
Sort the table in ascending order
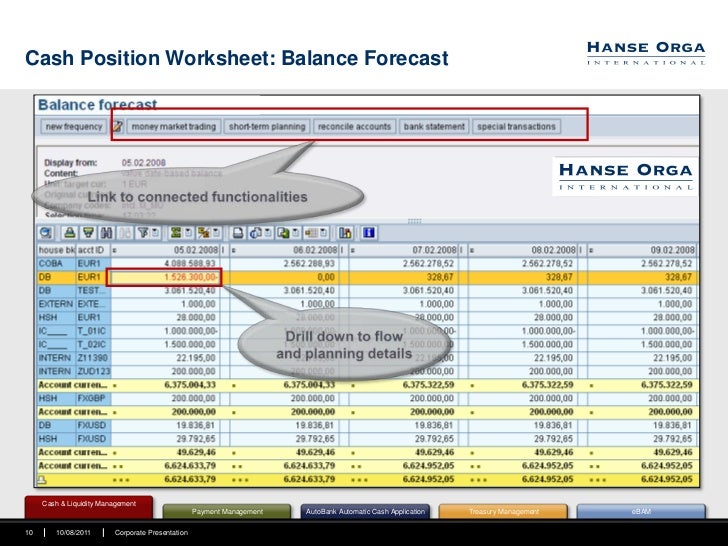coord(70,233)
